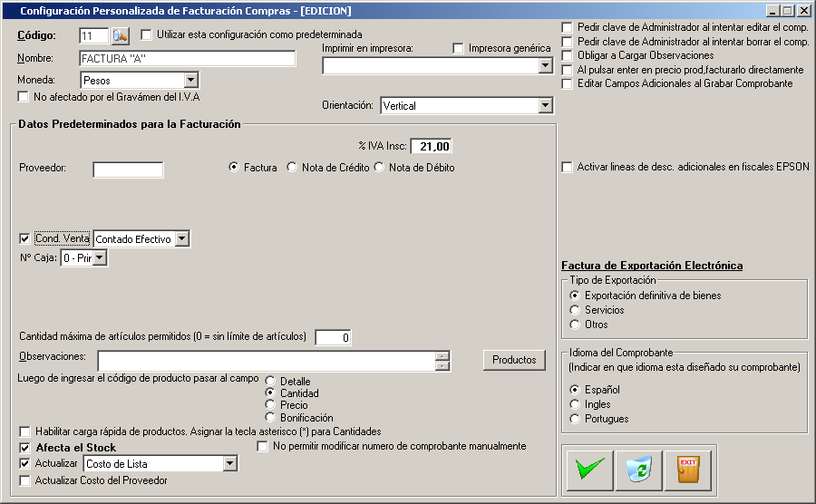Open the Moneda 'Pesos' dropdown
The image size is (816, 504).
[191, 80]
